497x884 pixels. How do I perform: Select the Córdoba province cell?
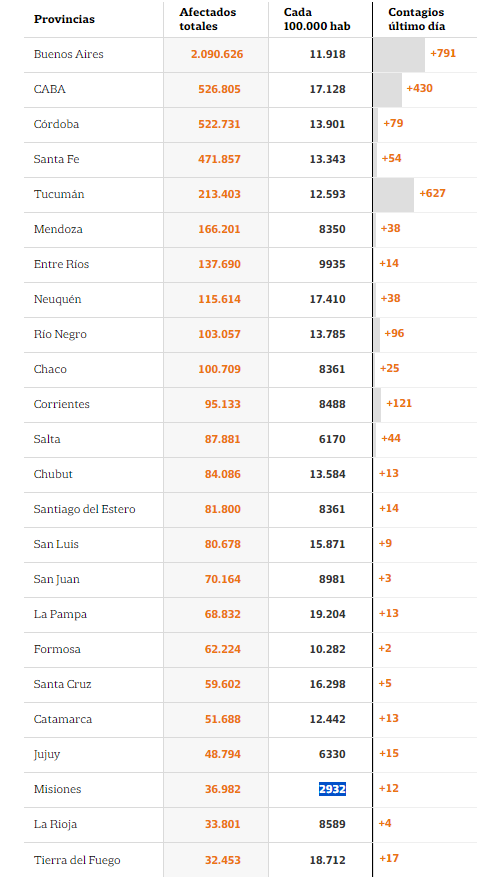[x=56, y=125]
